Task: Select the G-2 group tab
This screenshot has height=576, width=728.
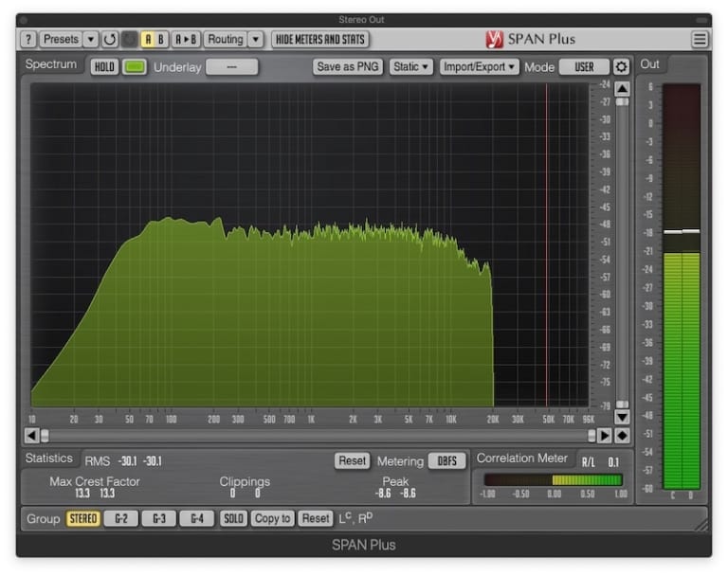Action: point(120,518)
